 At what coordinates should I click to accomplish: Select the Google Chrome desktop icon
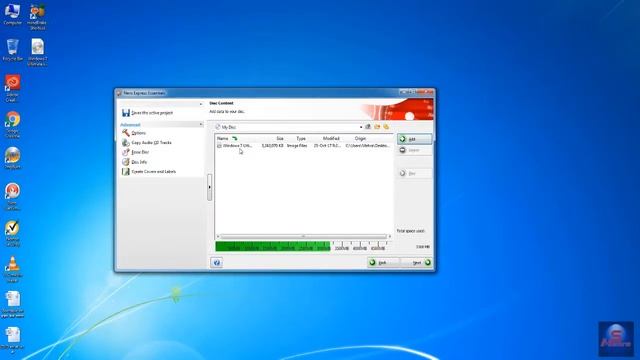(13, 124)
